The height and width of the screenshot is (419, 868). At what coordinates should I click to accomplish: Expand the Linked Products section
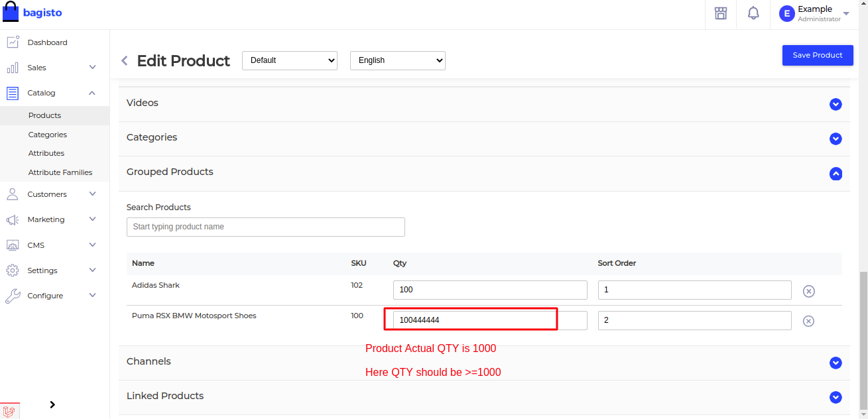836,397
